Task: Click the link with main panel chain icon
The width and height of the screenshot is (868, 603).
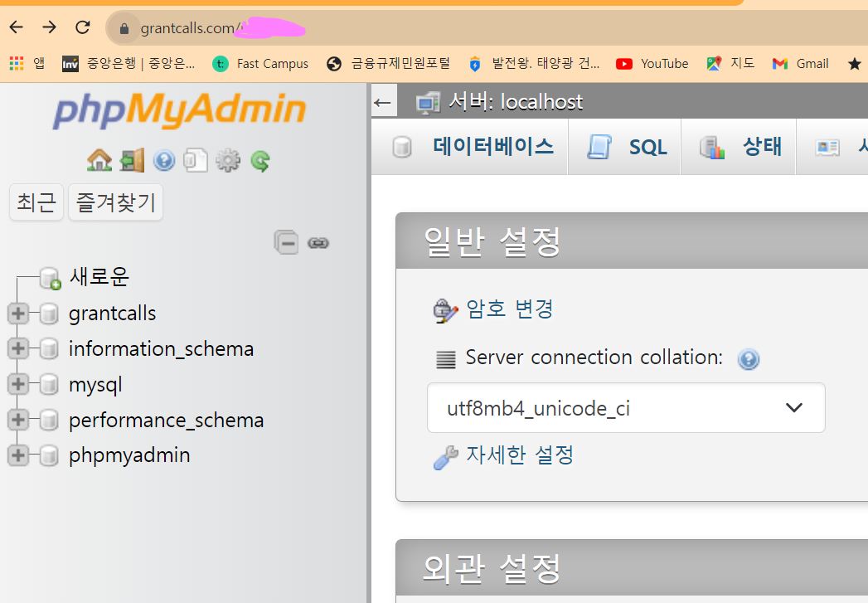Action: (x=318, y=243)
